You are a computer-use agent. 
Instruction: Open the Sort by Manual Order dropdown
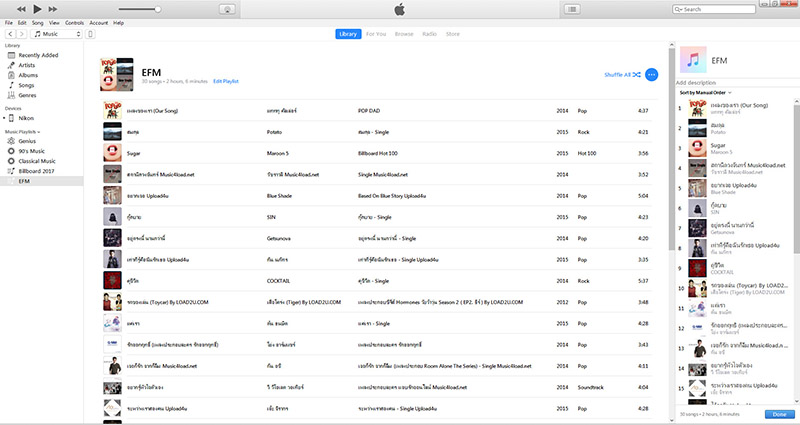coord(706,93)
